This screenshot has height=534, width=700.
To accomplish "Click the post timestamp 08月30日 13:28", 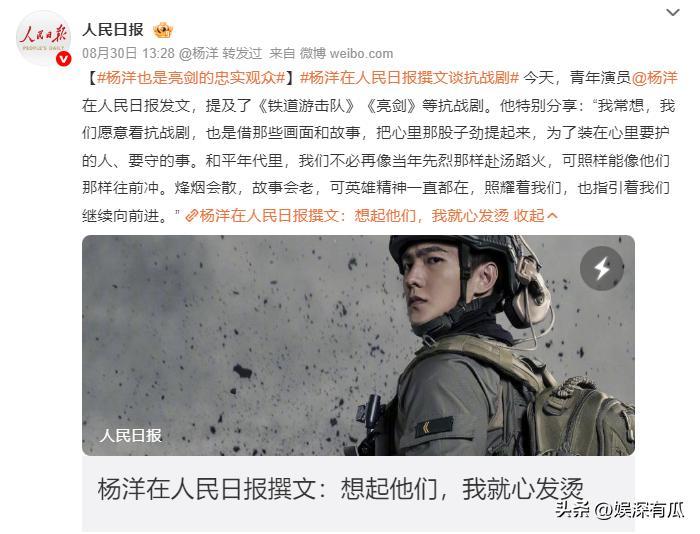I will [x=128, y=54].
